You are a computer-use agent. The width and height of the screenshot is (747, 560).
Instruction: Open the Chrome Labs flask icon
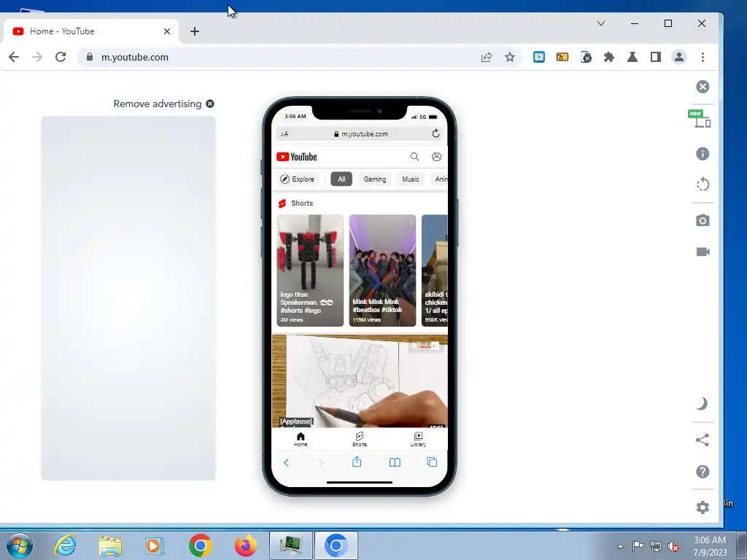pos(632,57)
